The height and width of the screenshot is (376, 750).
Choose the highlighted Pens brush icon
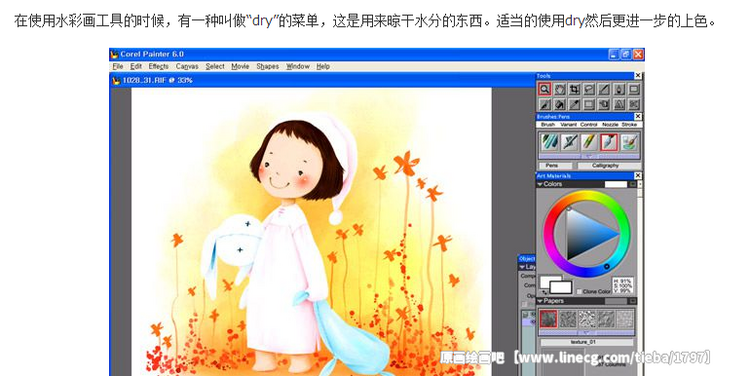[609, 143]
